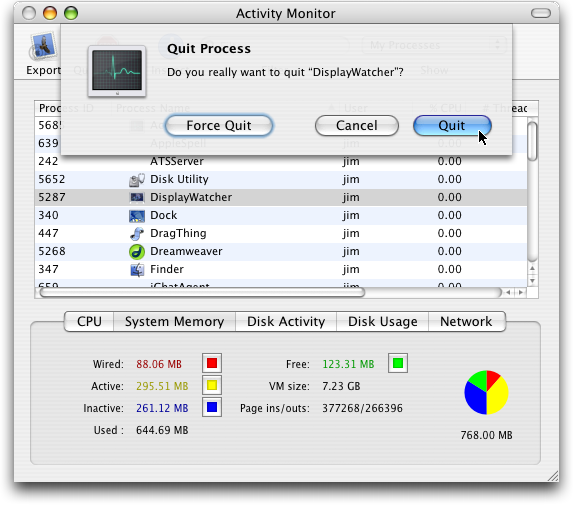Click the red Wired color swatch
Image resolution: width=573 pixels, height=505 pixels.
(212, 363)
